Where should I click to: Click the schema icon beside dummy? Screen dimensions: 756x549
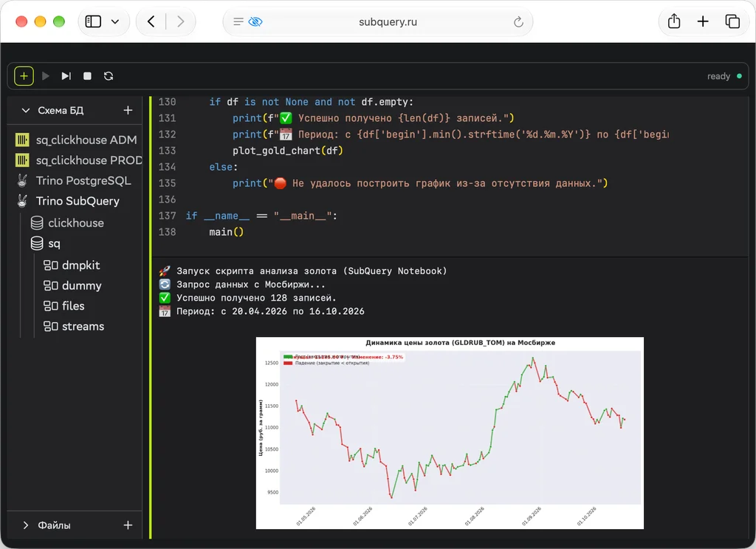tap(51, 286)
